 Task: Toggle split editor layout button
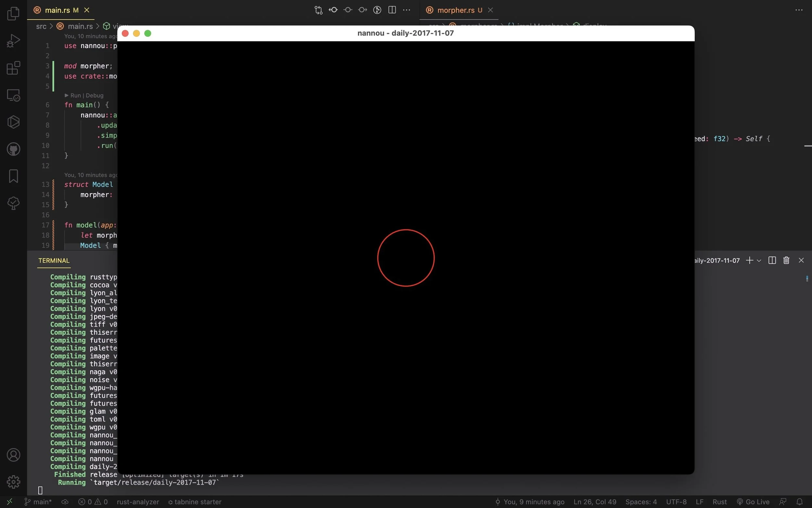click(392, 10)
